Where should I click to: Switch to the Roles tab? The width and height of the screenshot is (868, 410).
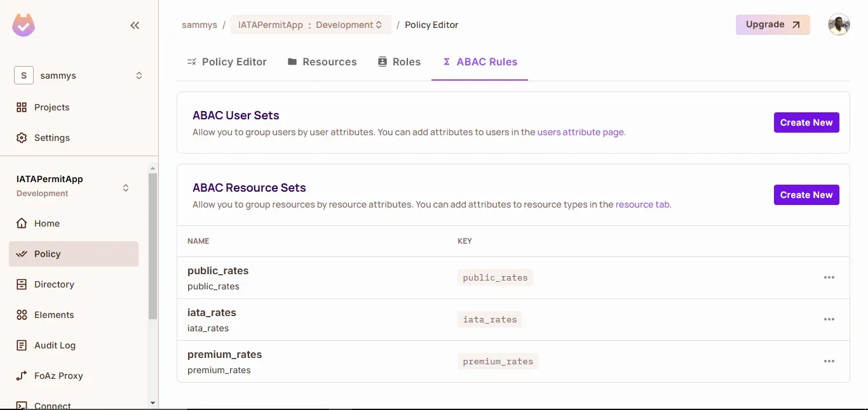(x=399, y=62)
